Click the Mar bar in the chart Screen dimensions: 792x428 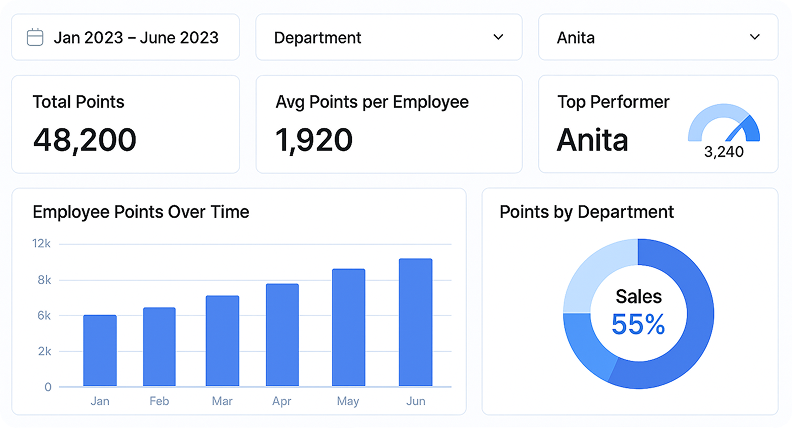[x=222, y=341]
